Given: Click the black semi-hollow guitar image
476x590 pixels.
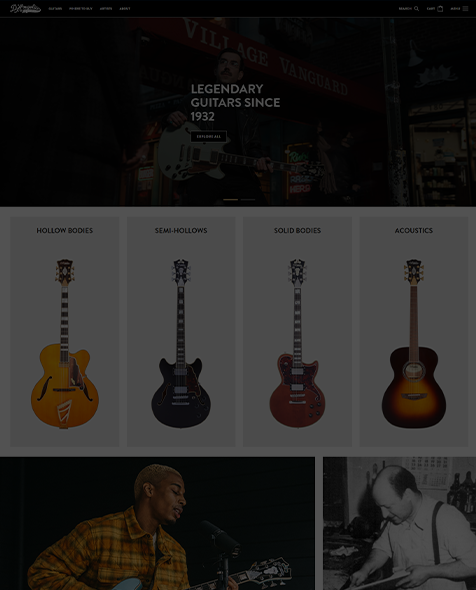Looking at the screenshot, I should [x=181, y=343].
